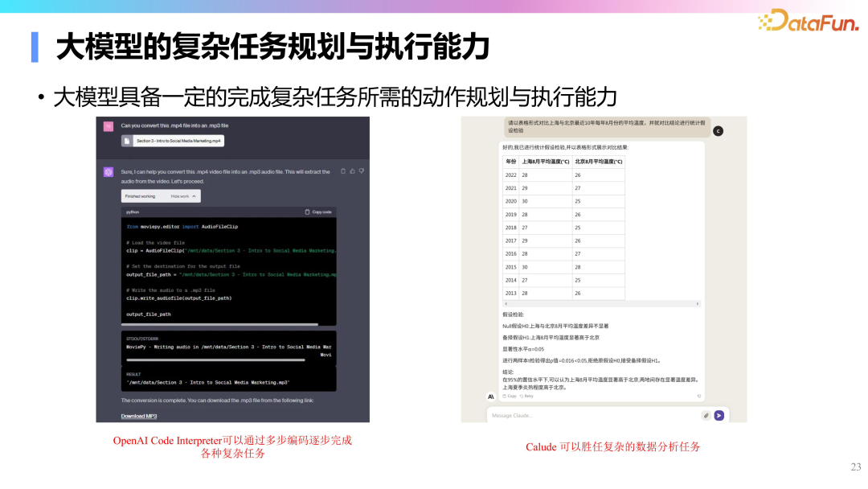The width and height of the screenshot is (868, 489).
Task: Give thumbs up on ChatGPT's response
Action: (x=352, y=172)
